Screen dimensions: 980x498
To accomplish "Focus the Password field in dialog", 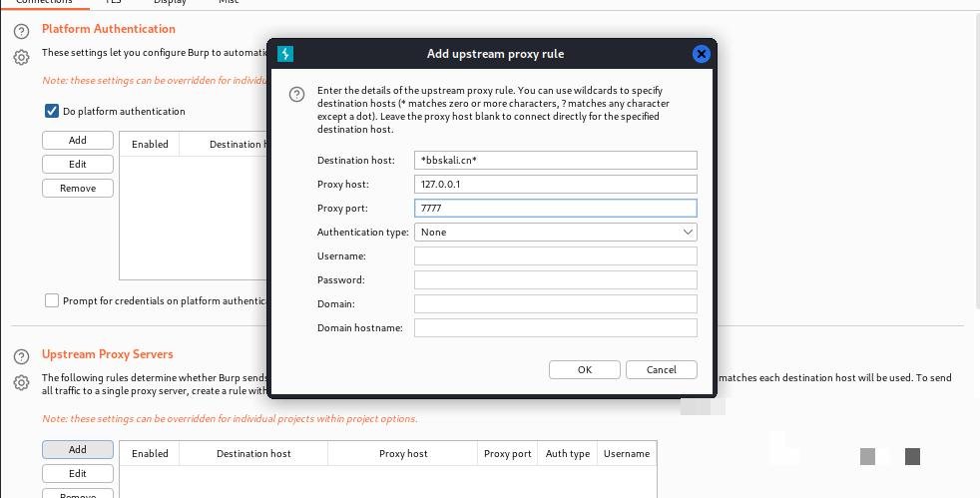I will click(x=556, y=279).
